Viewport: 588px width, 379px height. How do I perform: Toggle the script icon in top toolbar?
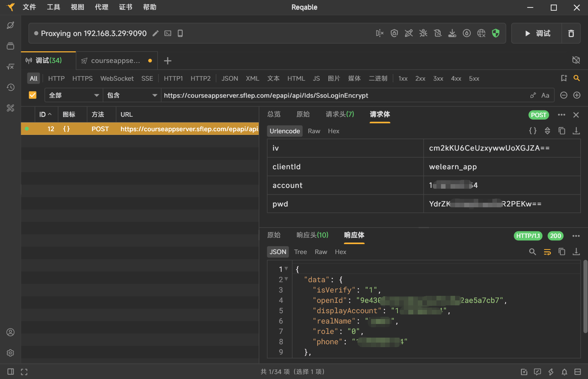[x=438, y=34]
